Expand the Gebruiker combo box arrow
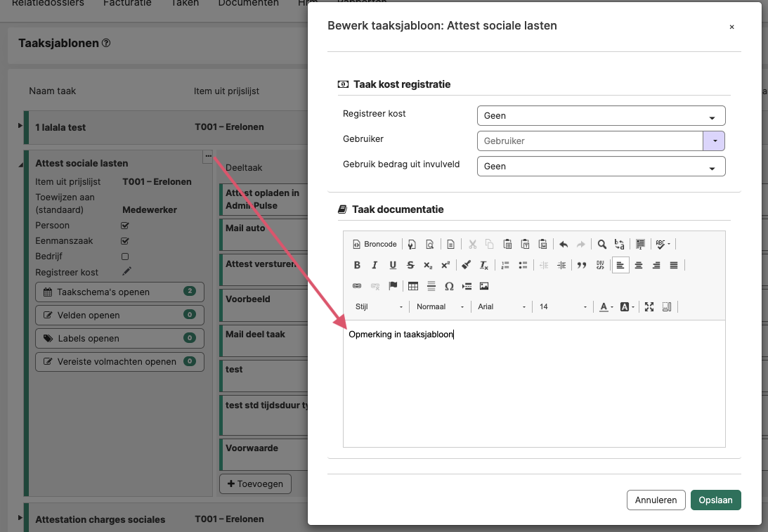This screenshot has width=768, height=532. click(714, 141)
